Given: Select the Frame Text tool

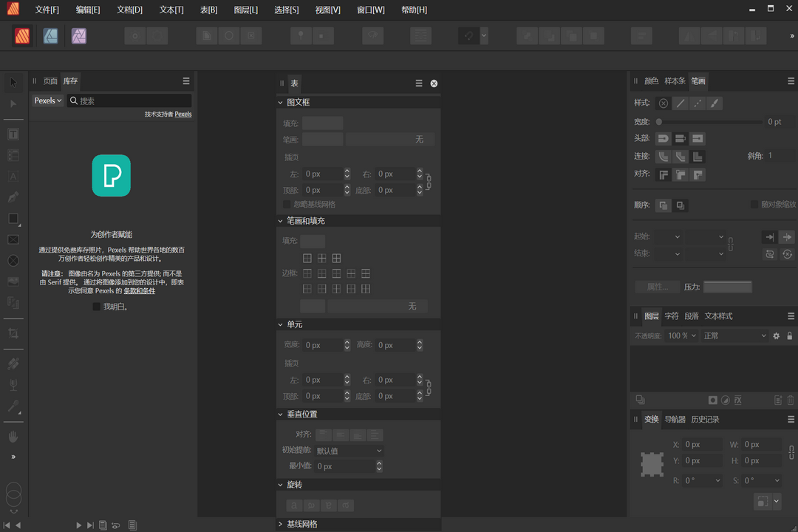Looking at the screenshot, I should point(13,134).
